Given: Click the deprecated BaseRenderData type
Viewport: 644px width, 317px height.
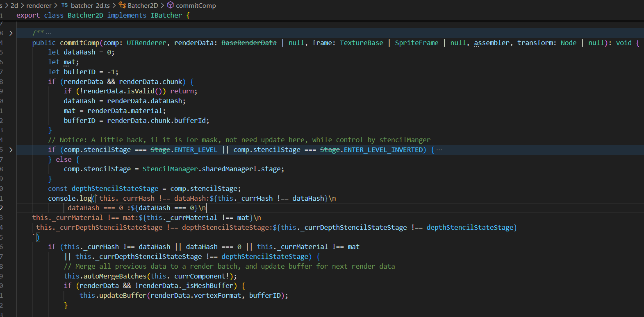Looking at the screenshot, I should coord(249,43).
